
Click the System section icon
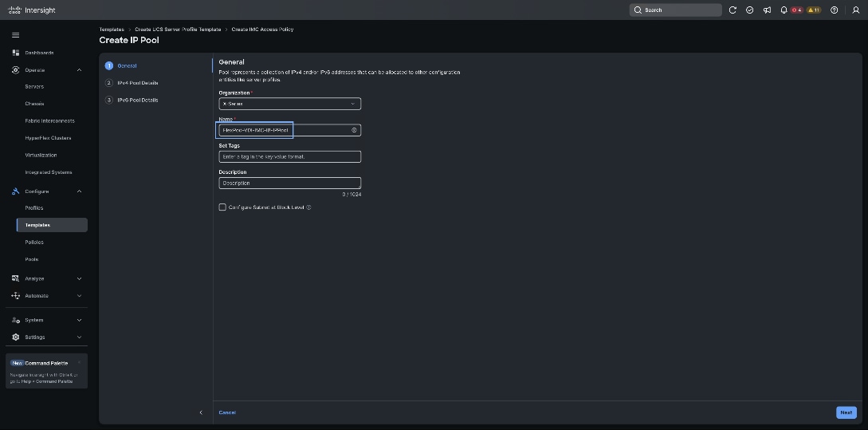[15, 320]
